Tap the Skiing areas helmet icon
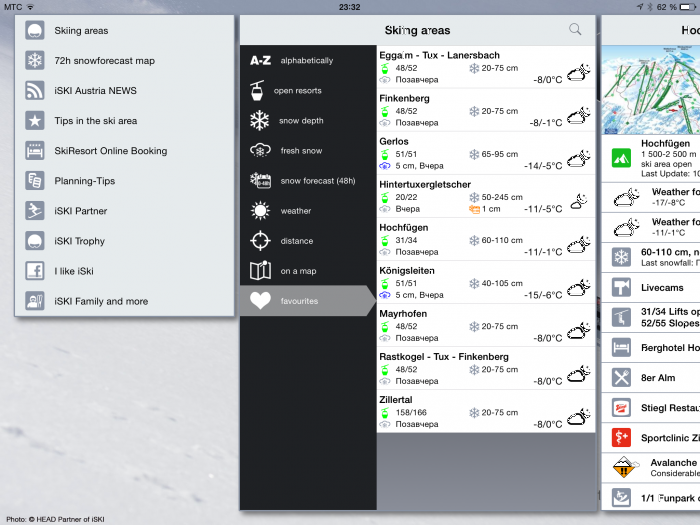The height and width of the screenshot is (525, 700). 35,30
